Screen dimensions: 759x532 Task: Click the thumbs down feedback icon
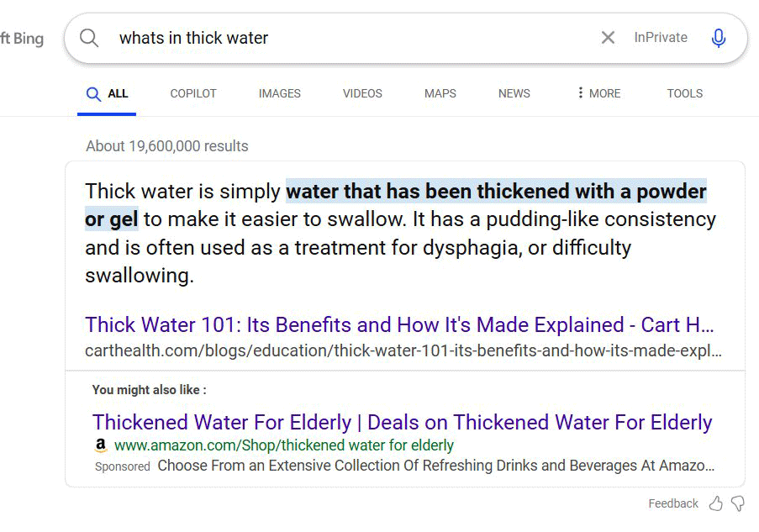tap(738, 503)
